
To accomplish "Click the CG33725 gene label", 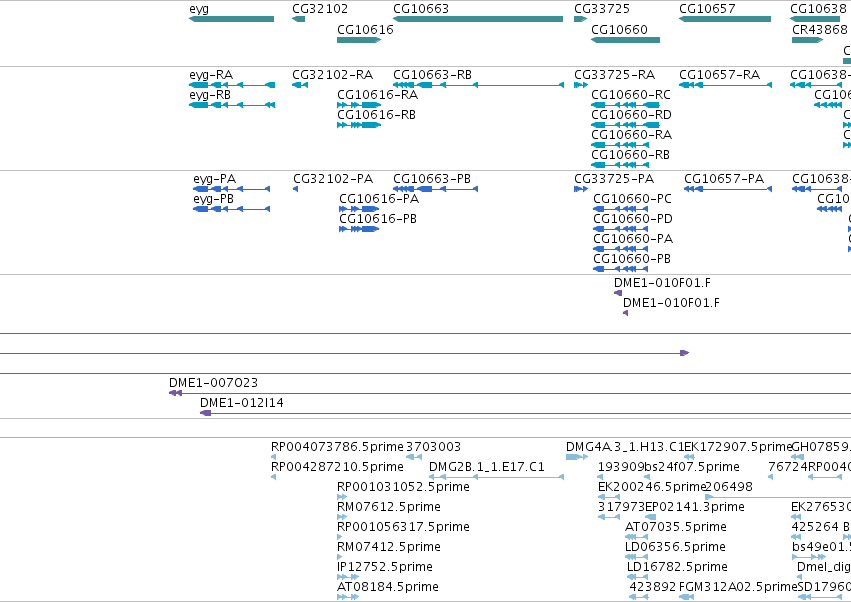I will point(602,9).
